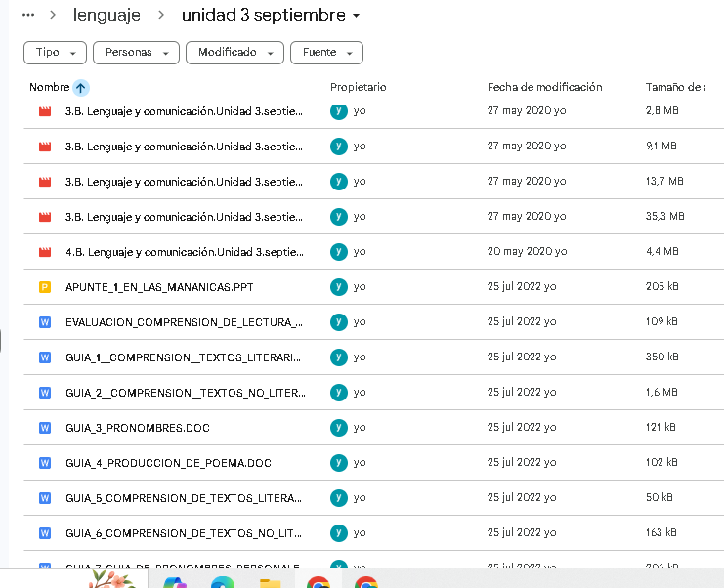Sort by the Nombre column header
This screenshot has height=588, width=724.
tap(50, 87)
